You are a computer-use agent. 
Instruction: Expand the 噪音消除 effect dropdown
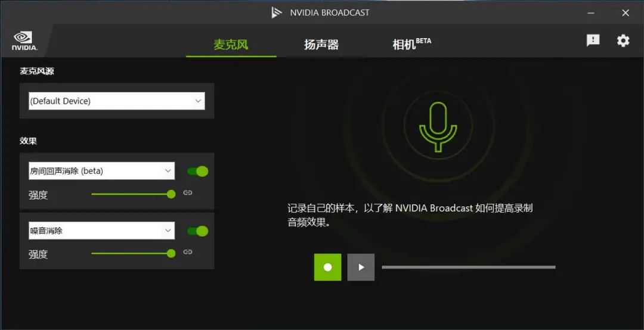click(101, 231)
